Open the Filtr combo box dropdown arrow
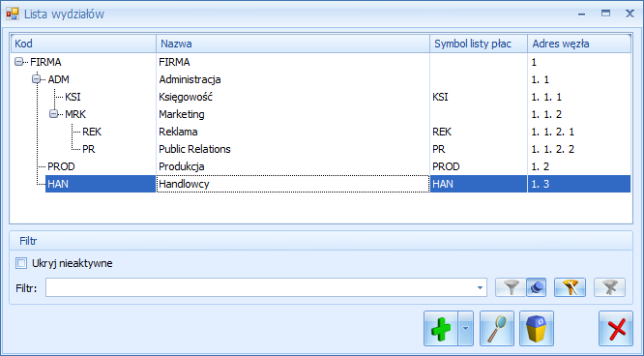Screen dimensions: 644x356 (x=480, y=287)
